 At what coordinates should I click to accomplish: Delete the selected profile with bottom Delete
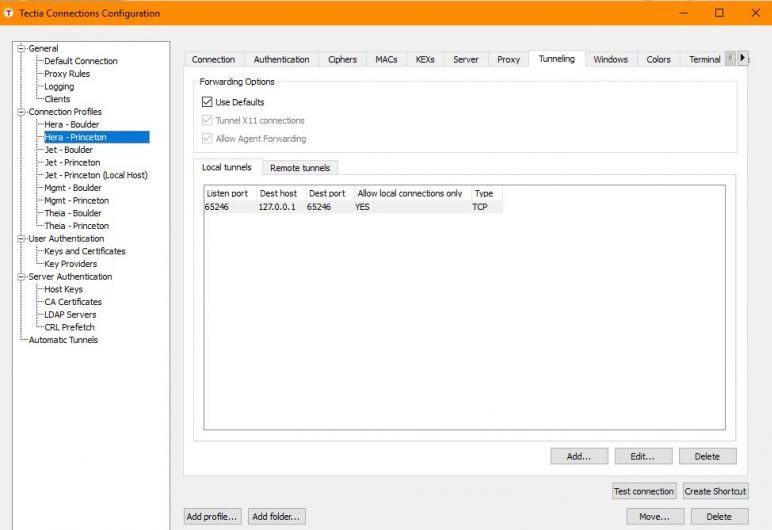click(x=719, y=516)
